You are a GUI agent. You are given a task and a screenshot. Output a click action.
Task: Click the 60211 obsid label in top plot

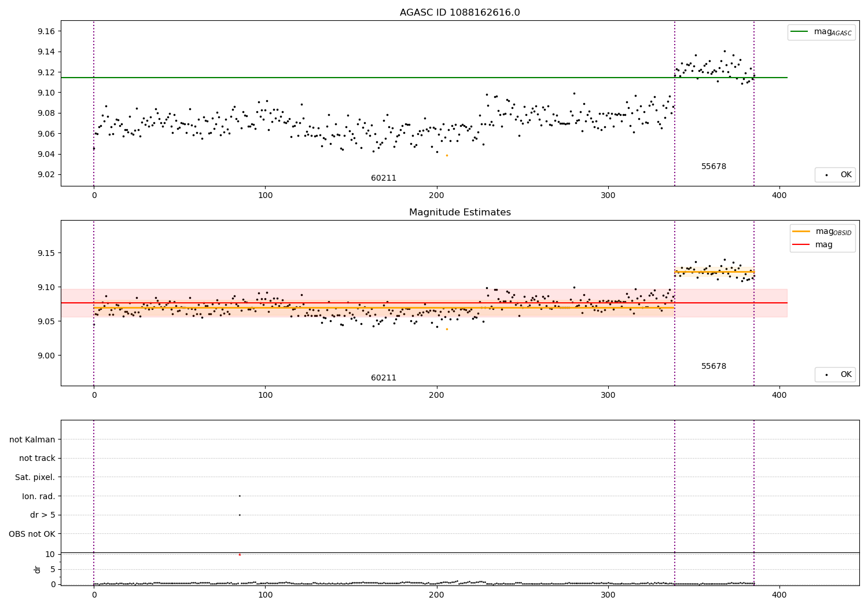point(384,178)
